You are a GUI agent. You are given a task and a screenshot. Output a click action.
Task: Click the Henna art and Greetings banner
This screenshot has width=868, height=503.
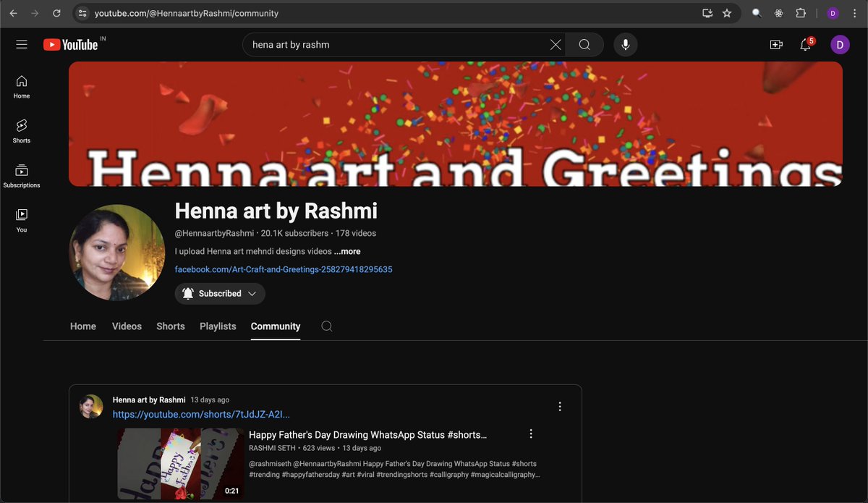point(456,124)
